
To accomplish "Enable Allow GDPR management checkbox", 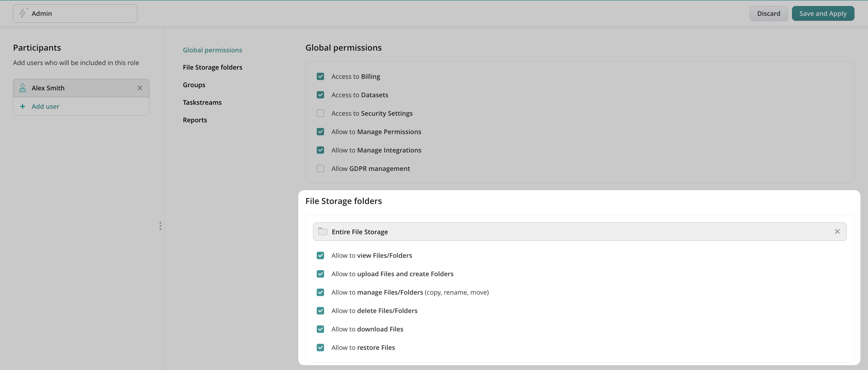I will tap(320, 168).
